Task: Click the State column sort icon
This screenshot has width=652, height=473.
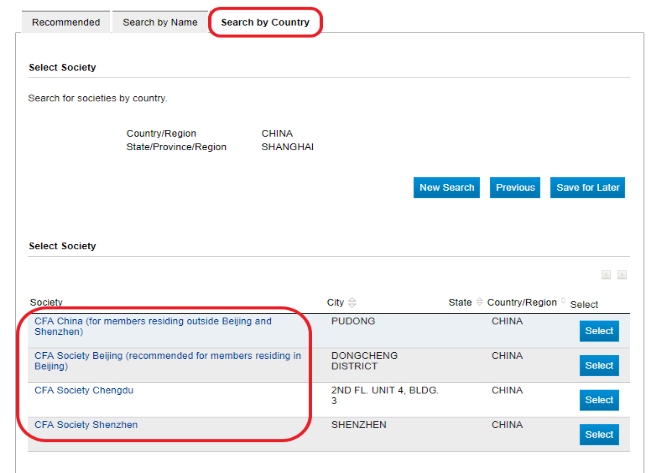Action: click(480, 302)
